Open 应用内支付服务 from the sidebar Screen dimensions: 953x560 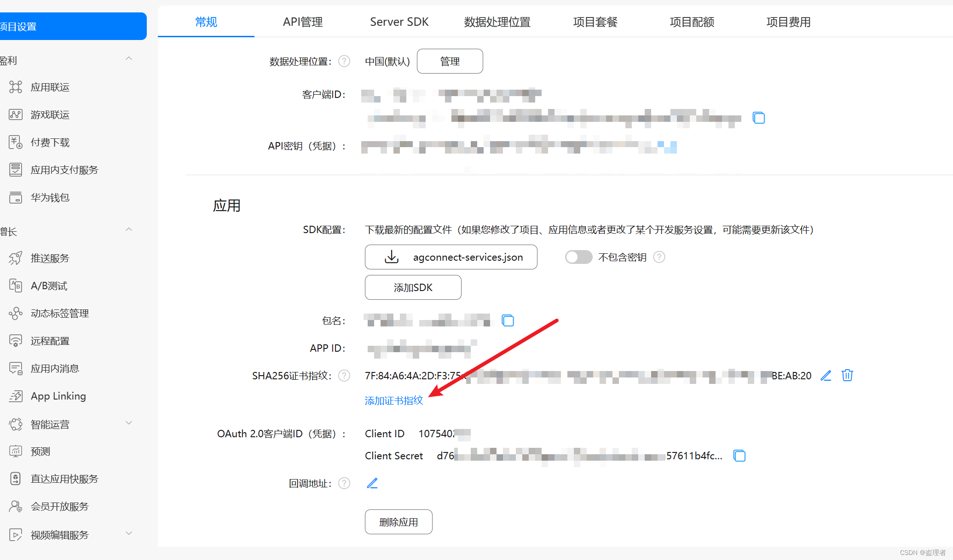click(64, 170)
